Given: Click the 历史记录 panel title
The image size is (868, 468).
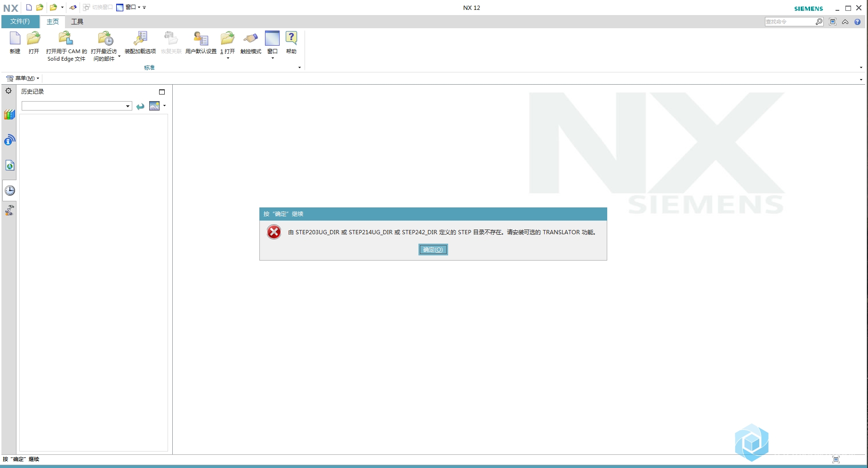Looking at the screenshot, I should pos(32,92).
